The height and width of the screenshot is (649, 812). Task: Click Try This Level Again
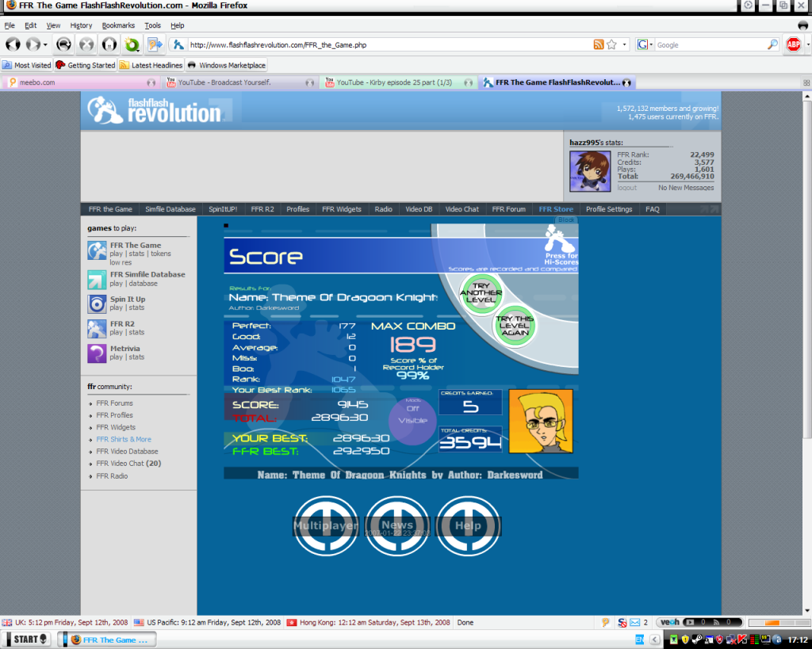515,326
